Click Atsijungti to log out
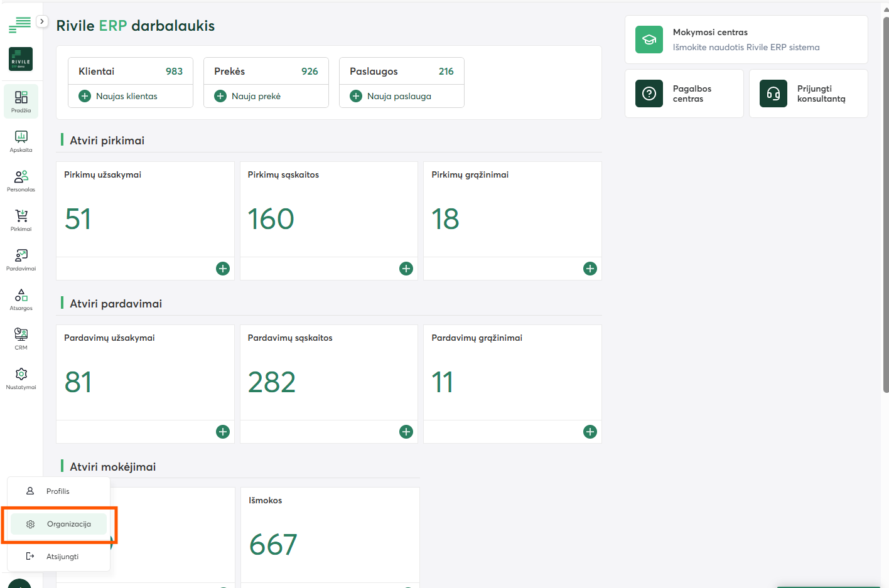 click(62, 557)
